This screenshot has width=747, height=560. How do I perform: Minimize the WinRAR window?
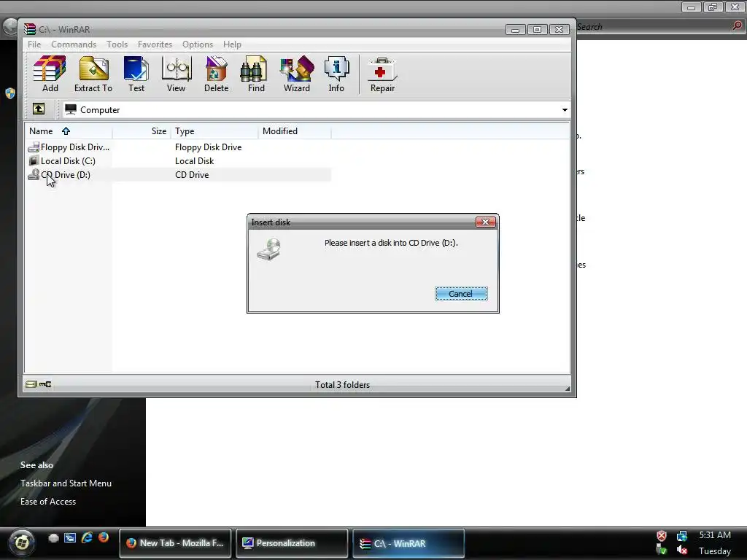point(515,29)
